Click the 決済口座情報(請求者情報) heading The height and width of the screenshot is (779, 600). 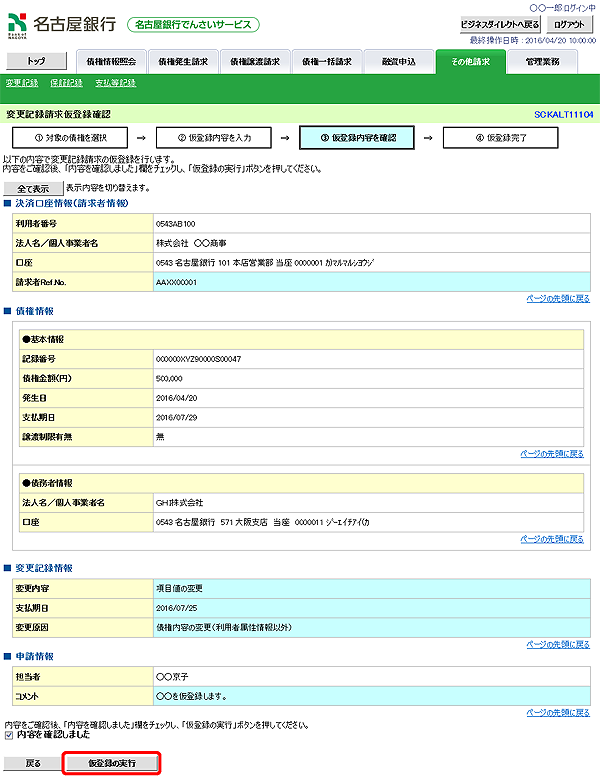(x=72, y=203)
